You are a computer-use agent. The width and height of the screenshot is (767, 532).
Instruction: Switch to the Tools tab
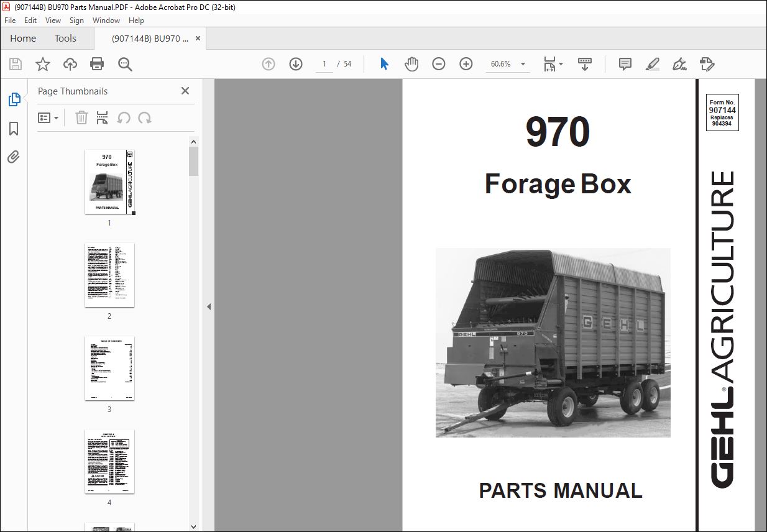[65, 39]
